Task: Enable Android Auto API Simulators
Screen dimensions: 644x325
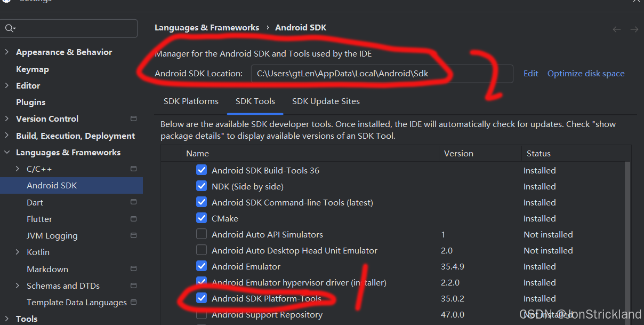Action: [202, 234]
